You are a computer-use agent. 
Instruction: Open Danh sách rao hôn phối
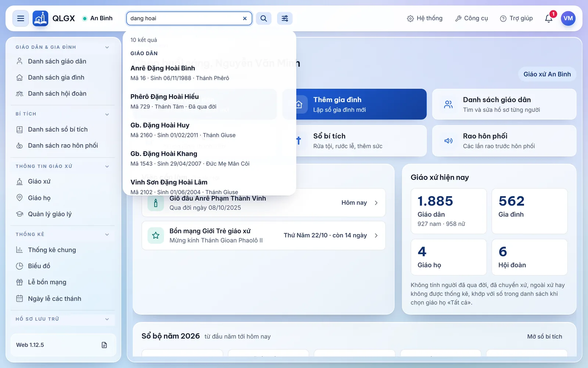click(63, 146)
